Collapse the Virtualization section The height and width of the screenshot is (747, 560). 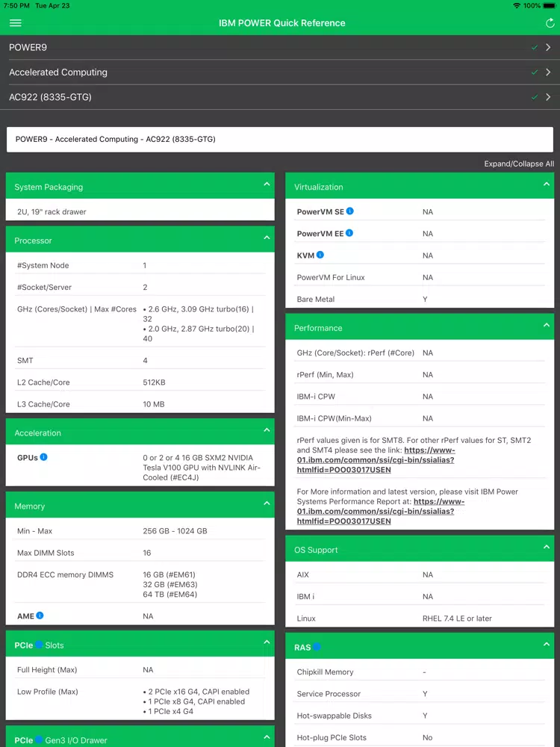547,185
